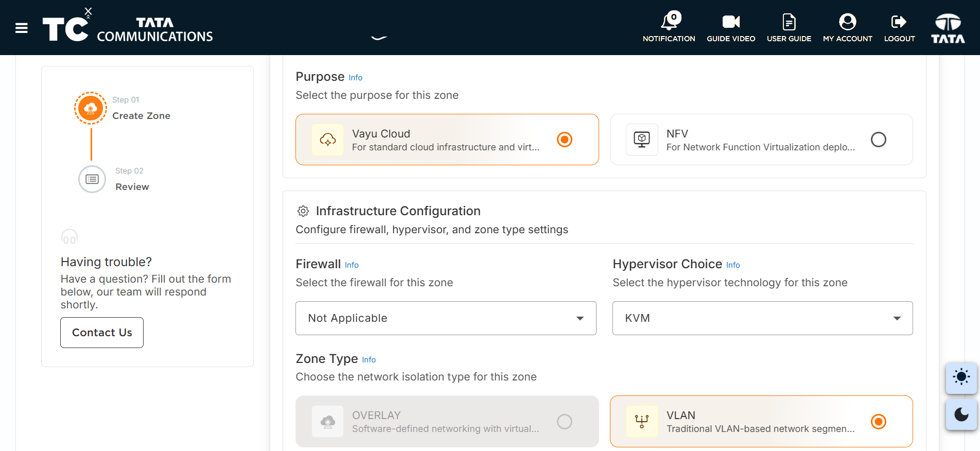
Task: Switch to light theme sun button
Action: tap(961, 377)
